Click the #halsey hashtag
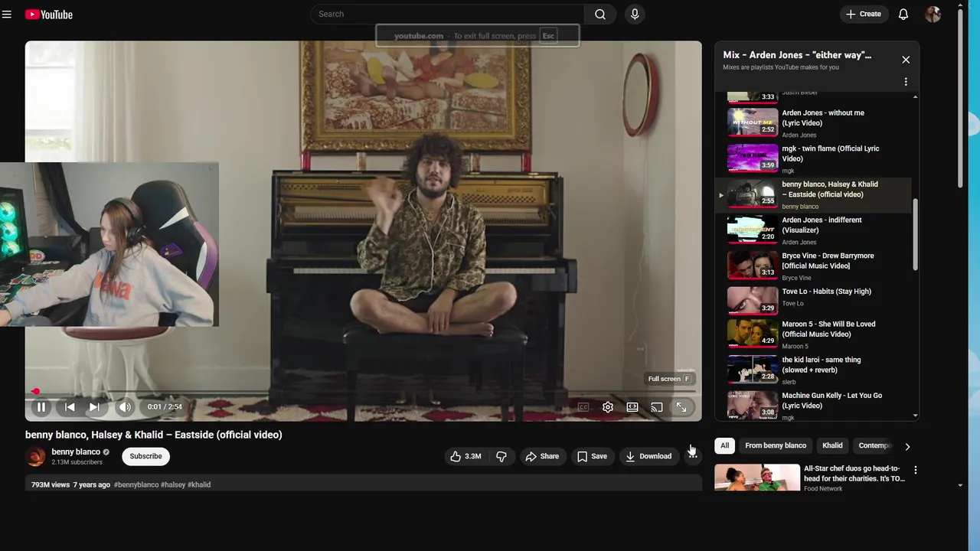The image size is (980, 551). tap(173, 484)
